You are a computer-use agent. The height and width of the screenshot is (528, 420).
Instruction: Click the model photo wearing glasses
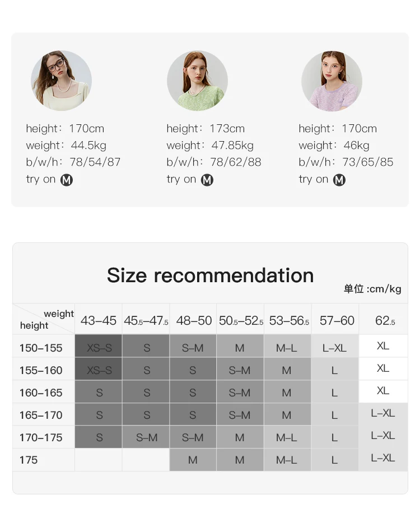(x=61, y=81)
